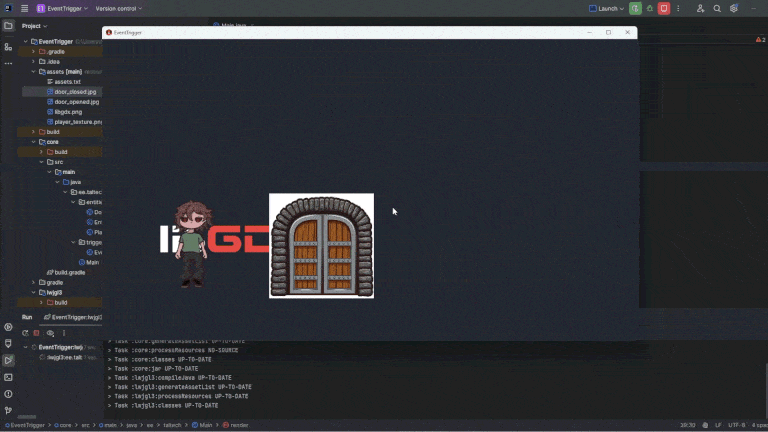This screenshot has width=768, height=432.
Task: Open the Git tool window icon
Action: (x=8, y=411)
